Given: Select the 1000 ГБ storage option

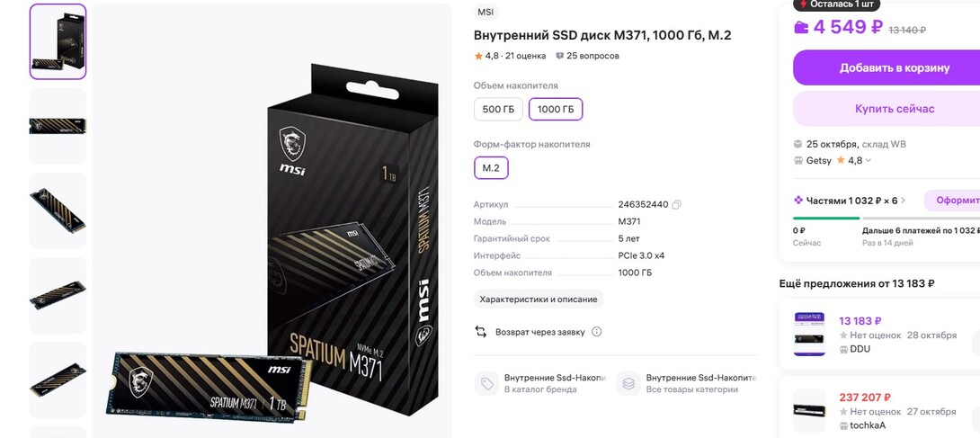Looking at the screenshot, I should pyautogui.click(x=556, y=110).
